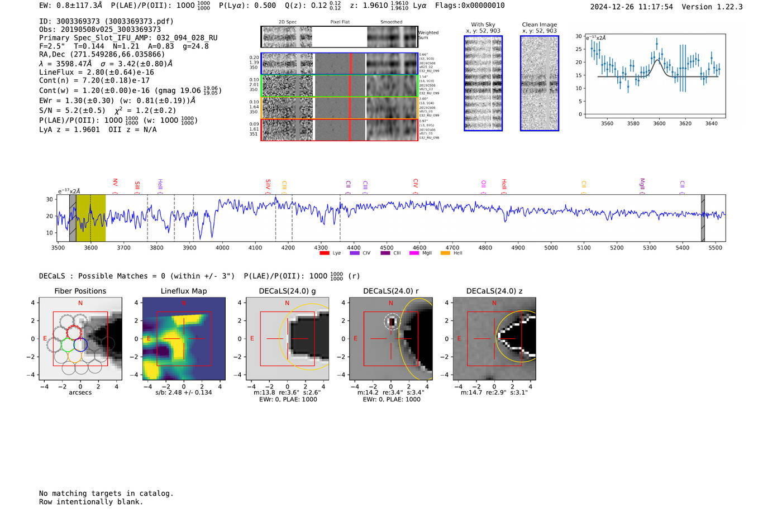Click the Primary Spec_Slot_IFU_AMP line

click(x=128, y=38)
